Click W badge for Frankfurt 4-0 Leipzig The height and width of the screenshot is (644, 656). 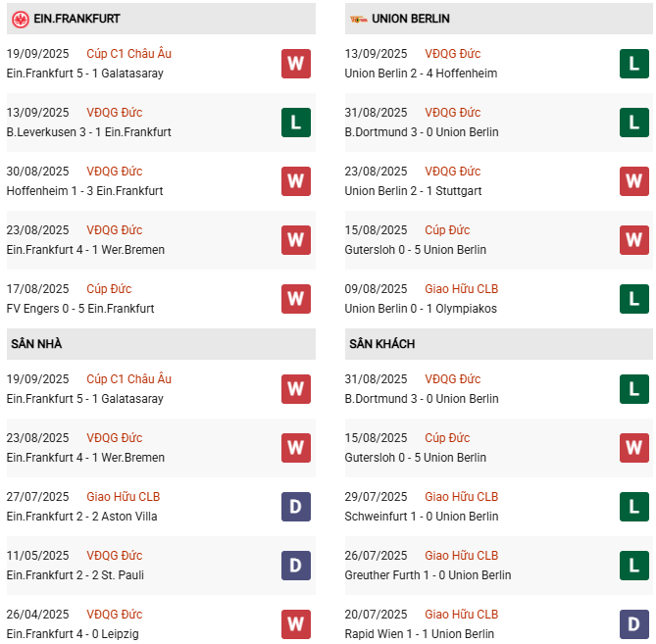point(296,623)
